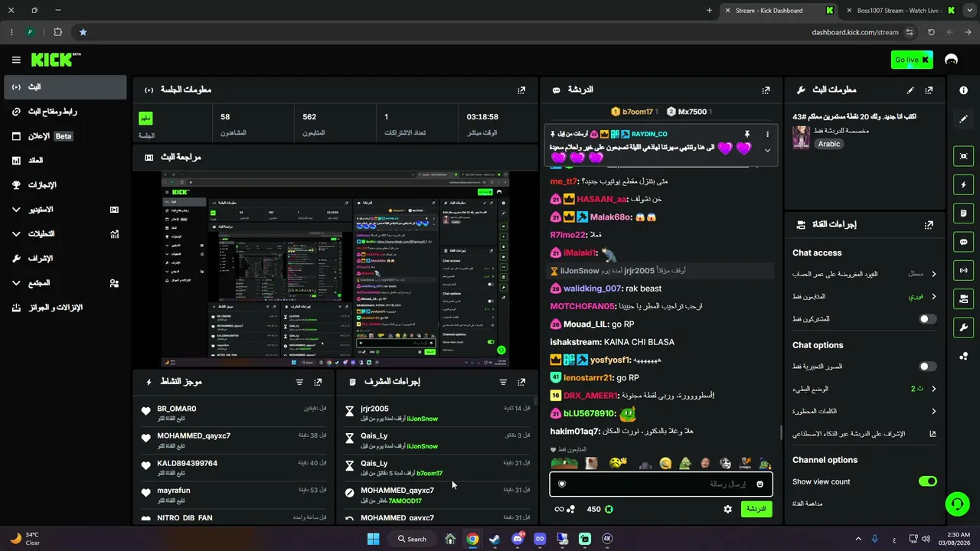The image size is (980, 551).
Task: Open username DRX_AMEER1 in chat
Action: 590,396
